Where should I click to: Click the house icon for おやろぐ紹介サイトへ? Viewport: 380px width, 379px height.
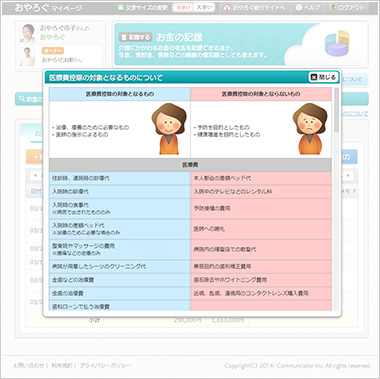pyautogui.click(x=227, y=7)
